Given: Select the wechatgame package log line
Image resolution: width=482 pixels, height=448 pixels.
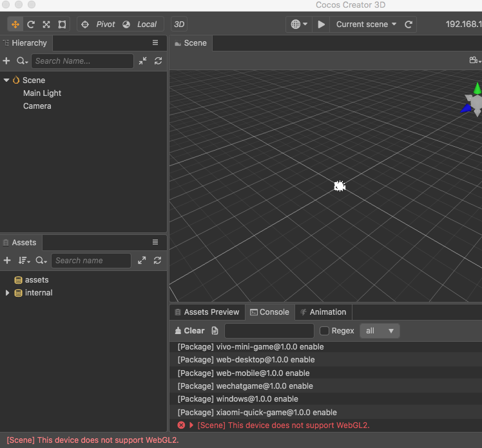Looking at the screenshot, I should [325, 386].
